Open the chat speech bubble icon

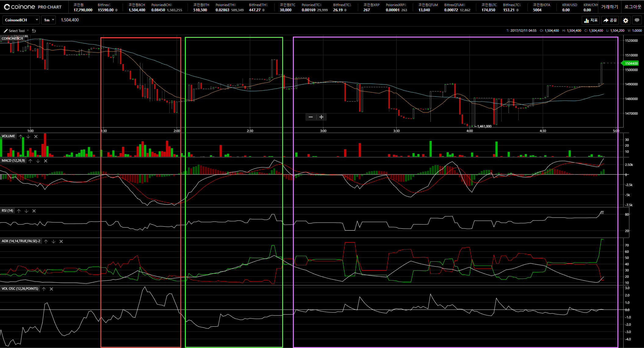[637, 20]
